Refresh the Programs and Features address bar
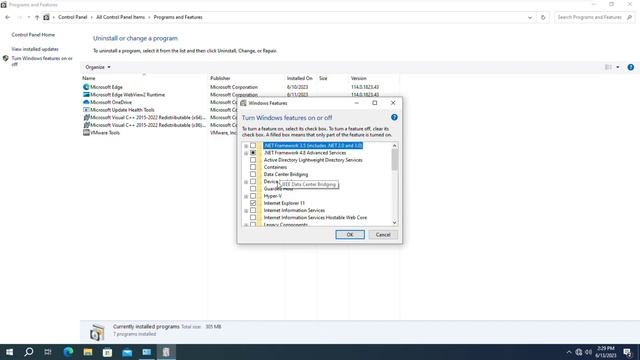This screenshot has height=360, width=640. coord(543,17)
